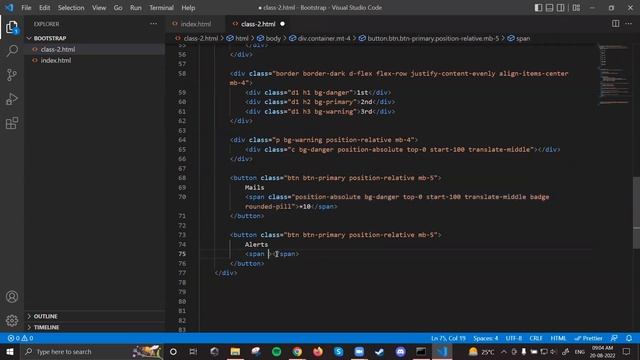Open the Terminal menu
This screenshot has width=640, height=360.
point(161,8)
